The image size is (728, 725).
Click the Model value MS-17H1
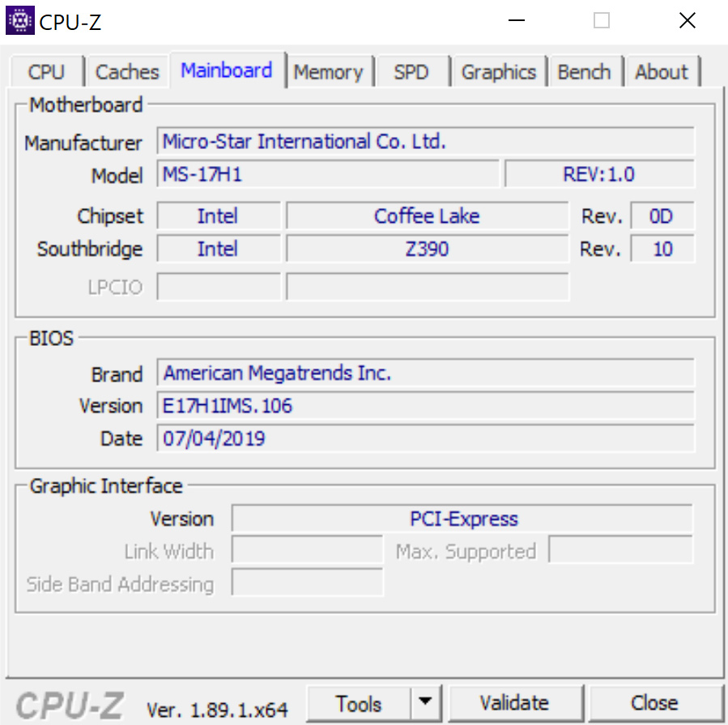coord(328,175)
